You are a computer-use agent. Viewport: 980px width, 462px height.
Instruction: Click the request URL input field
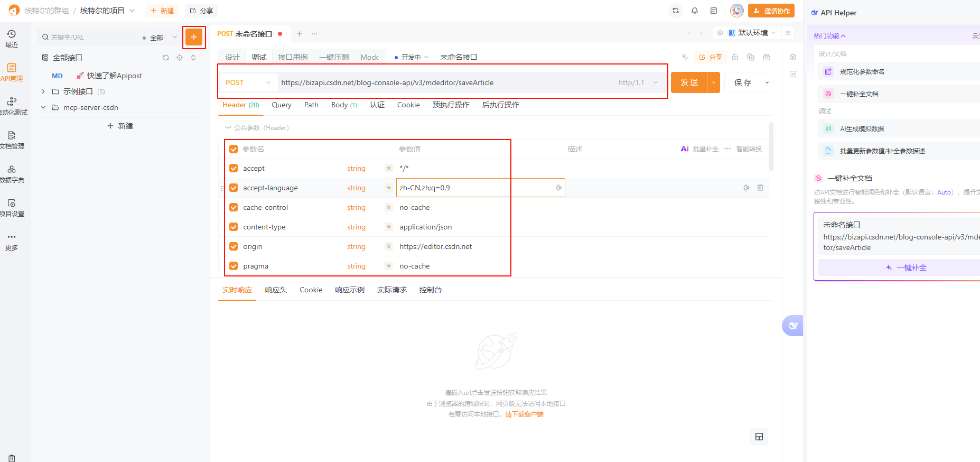[446, 82]
